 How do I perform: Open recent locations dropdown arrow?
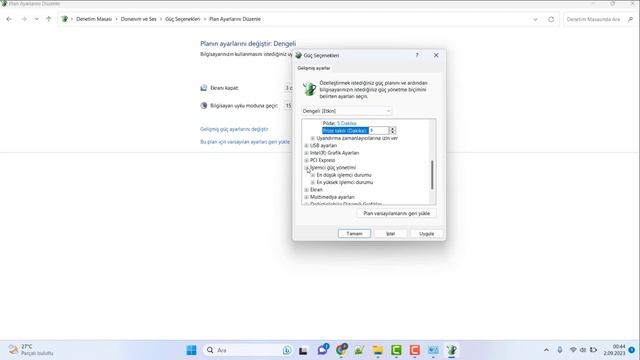(x=37, y=19)
